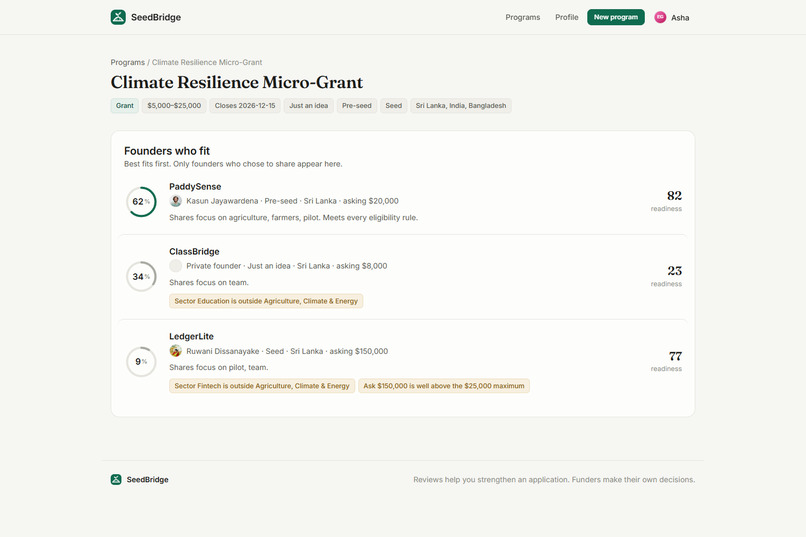The width and height of the screenshot is (806, 537).
Task: Click the $5,000–$25,000 range tag
Action: coord(174,105)
